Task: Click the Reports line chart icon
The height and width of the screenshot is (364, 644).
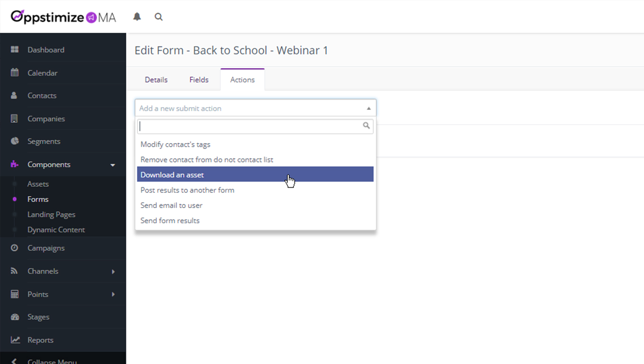Action: [x=15, y=340]
